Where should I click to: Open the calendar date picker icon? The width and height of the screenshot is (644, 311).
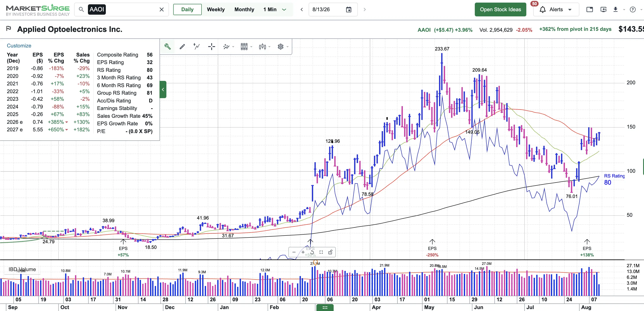pyautogui.click(x=349, y=9)
